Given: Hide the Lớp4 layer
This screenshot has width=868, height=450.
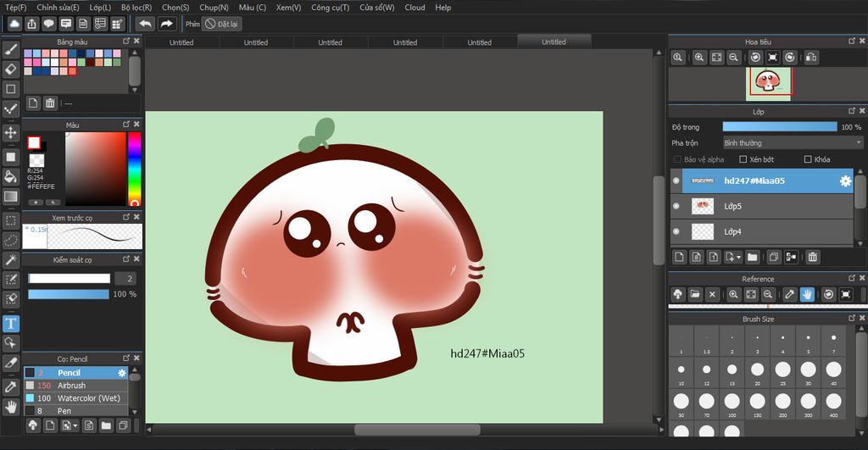Looking at the screenshot, I should (676, 231).
